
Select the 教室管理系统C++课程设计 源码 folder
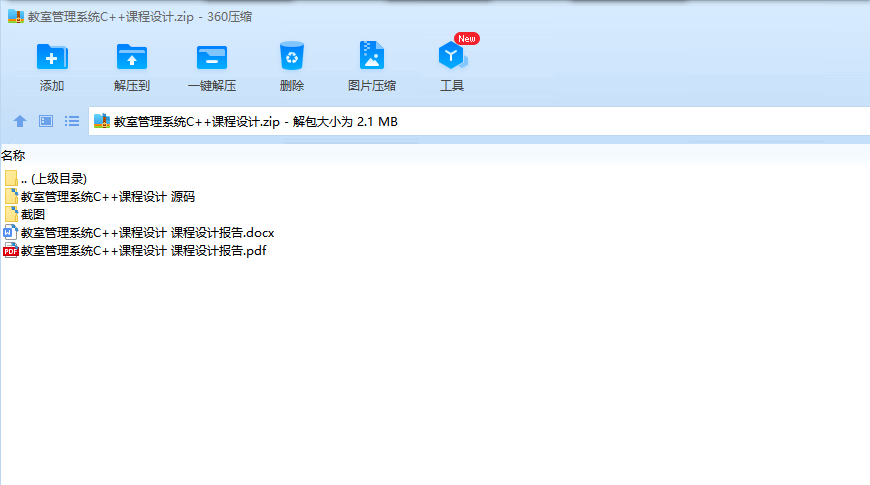100,196
